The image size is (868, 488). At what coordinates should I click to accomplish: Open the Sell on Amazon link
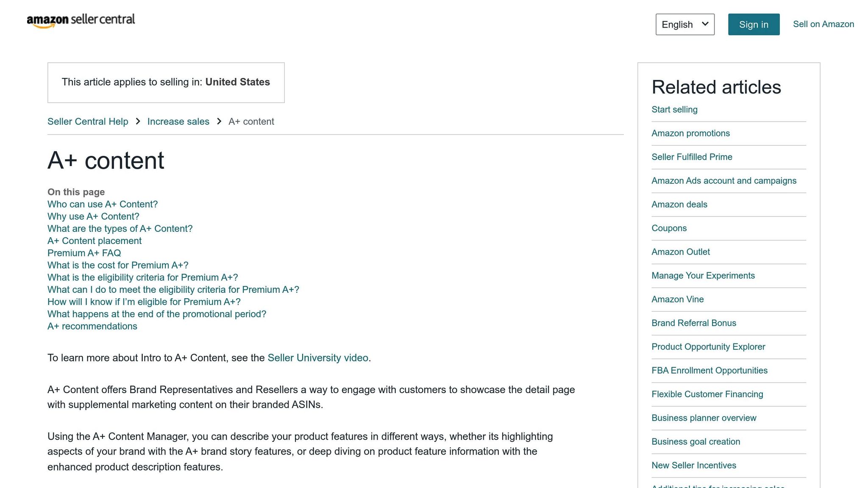[823, 24]
